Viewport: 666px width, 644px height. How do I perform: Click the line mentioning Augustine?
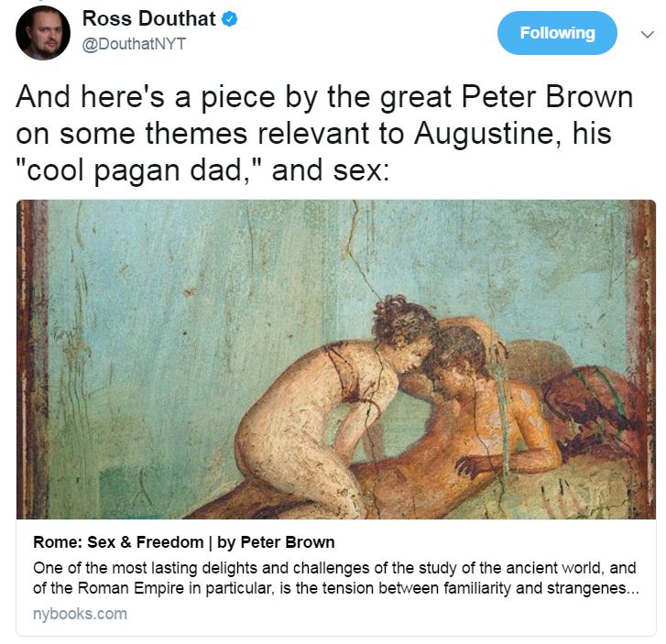[x=313, y=134]
